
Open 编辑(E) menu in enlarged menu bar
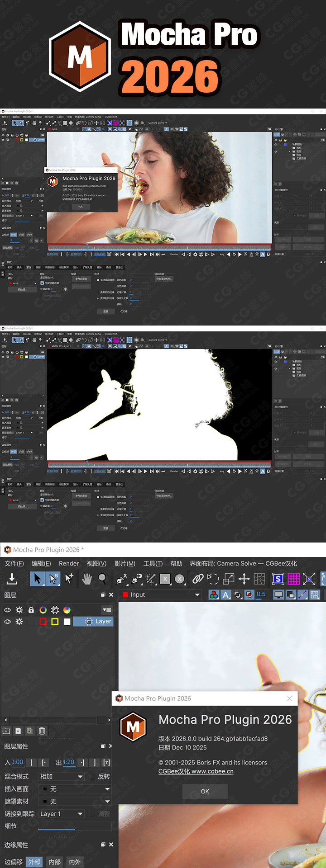tap(41, 563)
